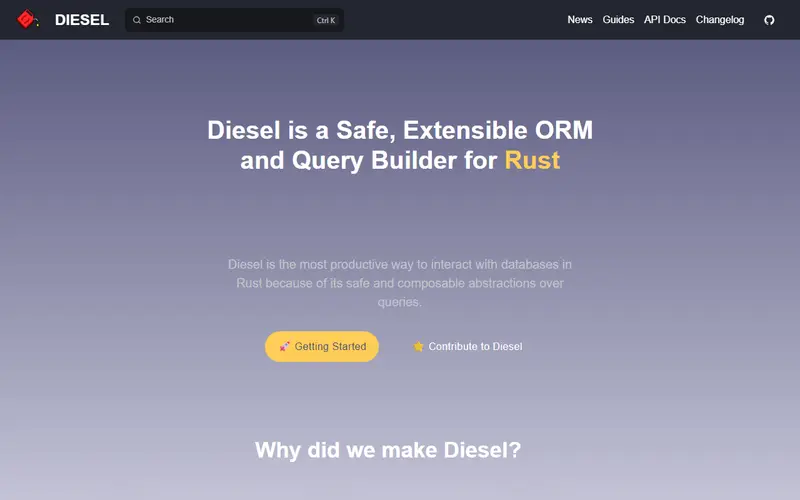Click the DIESEL brand name
Viewport: 800px width, 500px height.
(x=82, y=20)
